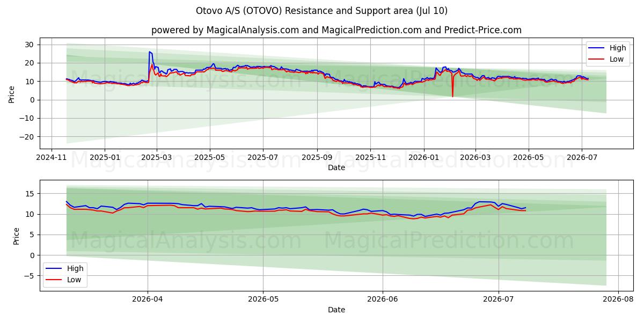Click the '2025-09' x-axis label on top chart
Viewport: 644px width, 322px height.
pyautogui.click(x=317, y=158)
